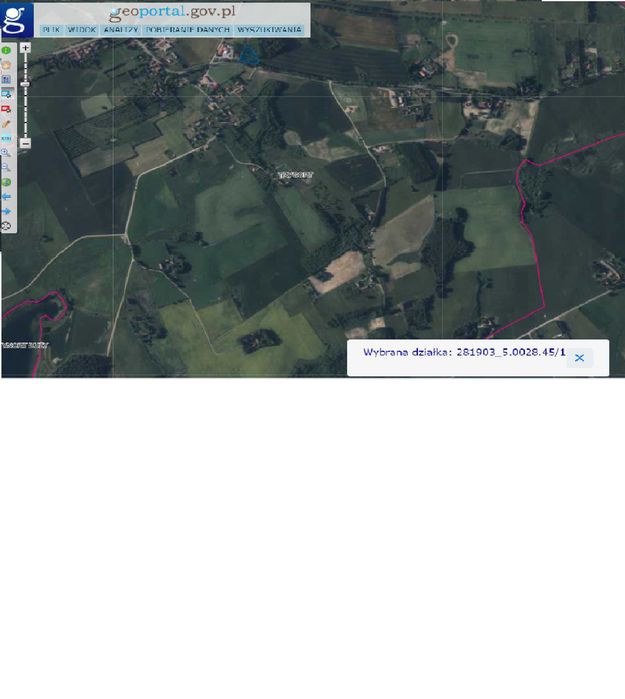This screenshot has height=699, width=625.
Task: Click the zoom slider handle
Action: (x=25, y=84)
